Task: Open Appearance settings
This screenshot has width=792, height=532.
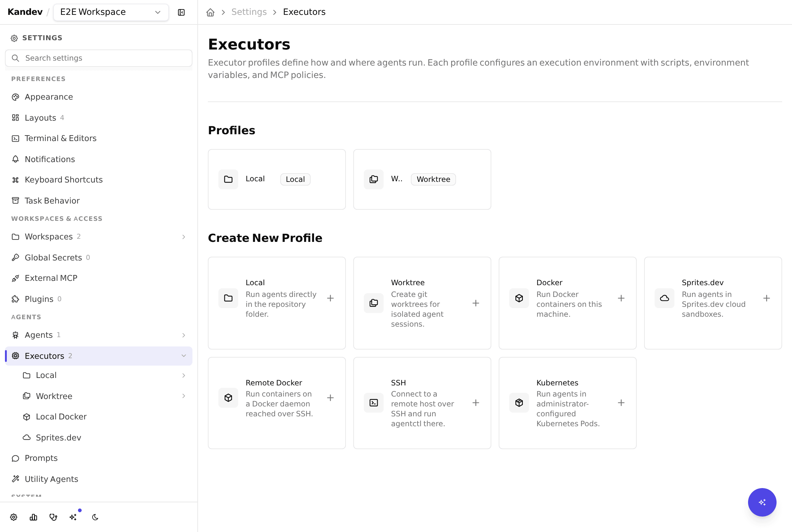Action: 99,97
